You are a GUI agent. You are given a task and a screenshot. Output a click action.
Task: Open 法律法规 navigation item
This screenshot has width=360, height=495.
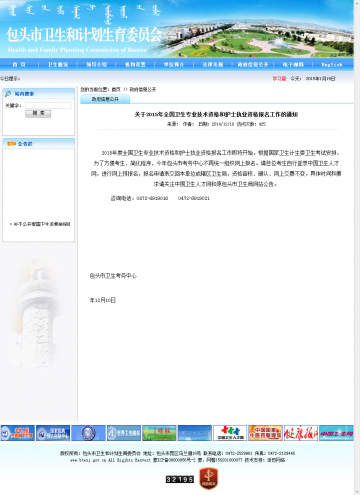pos(213,64)
